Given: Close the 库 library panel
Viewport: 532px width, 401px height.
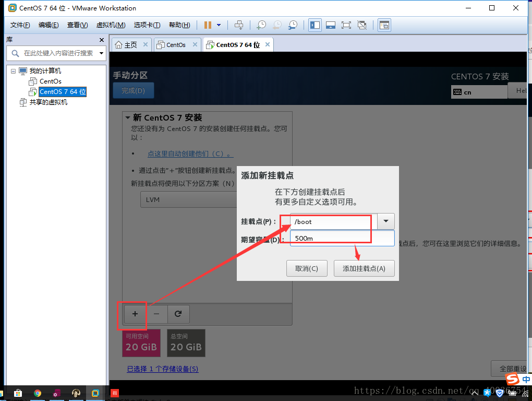Looking at the screenshot, I should [x=102, y=40].
